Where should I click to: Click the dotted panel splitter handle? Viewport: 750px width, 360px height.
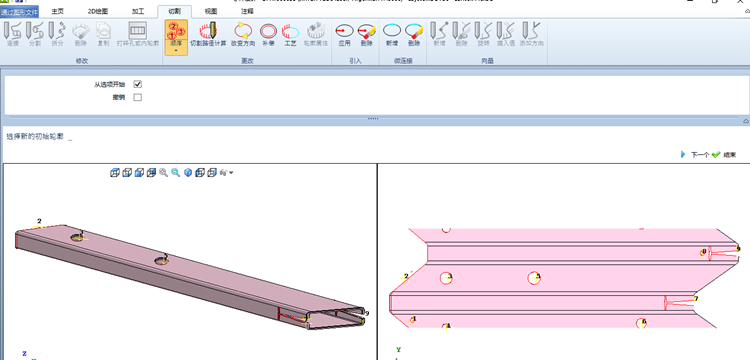pos(373,119)
